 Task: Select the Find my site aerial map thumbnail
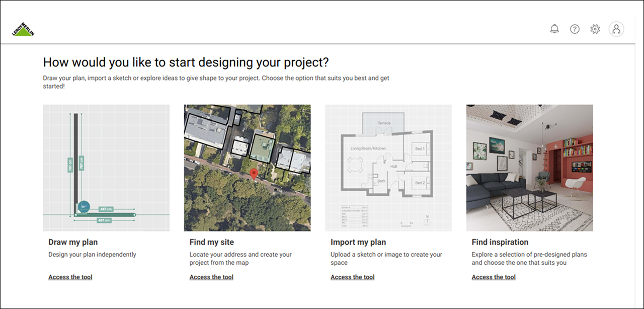click(247, 168)
